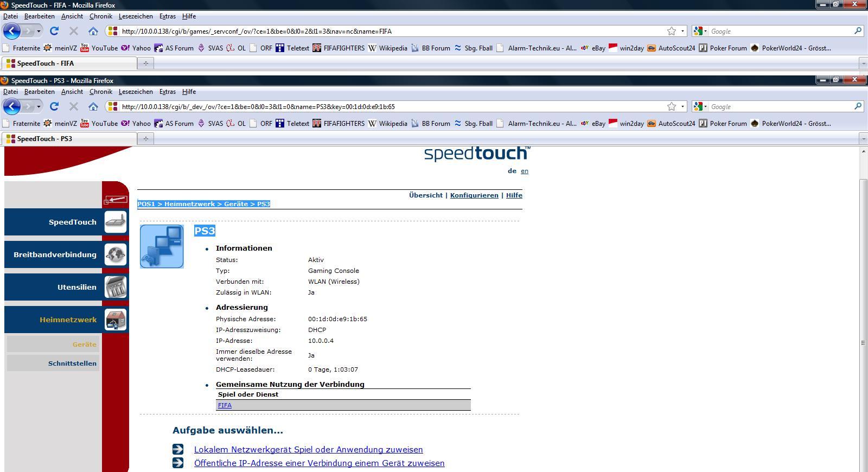
Task: Open new tab button in FIFA window
Action: (x=145, y=63)
